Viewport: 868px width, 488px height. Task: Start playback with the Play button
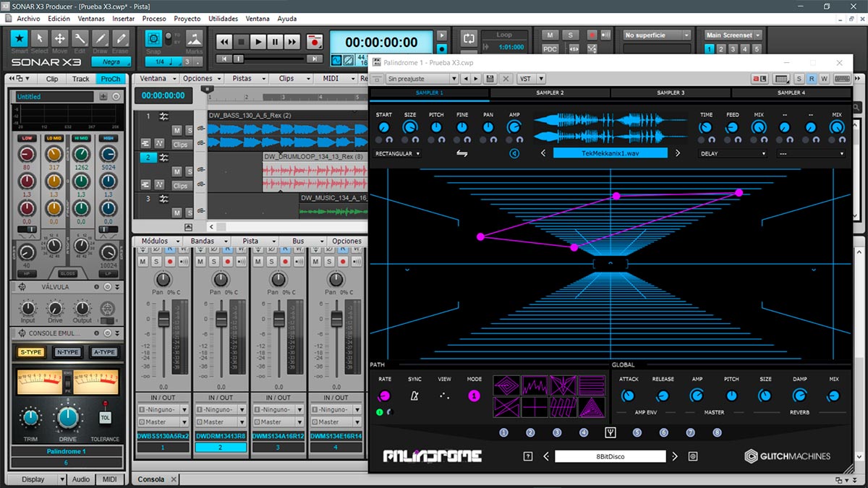click(x=258, y=42)
